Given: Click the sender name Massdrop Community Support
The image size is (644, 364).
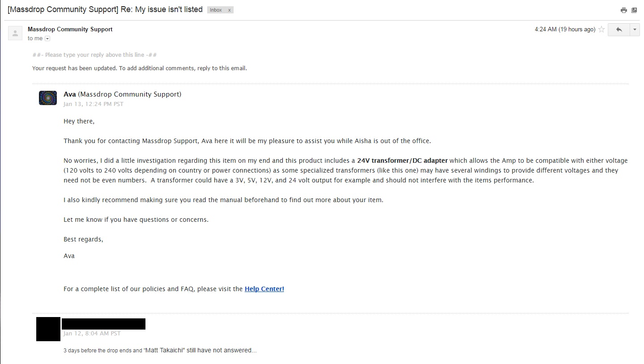Looking at the screenshot, I should coord(70,29).
